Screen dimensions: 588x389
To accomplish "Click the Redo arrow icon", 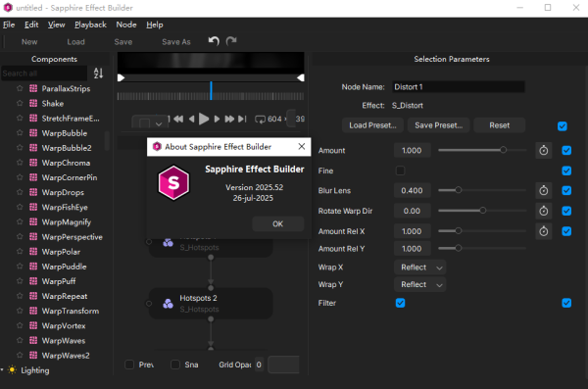I will (231, 41).
